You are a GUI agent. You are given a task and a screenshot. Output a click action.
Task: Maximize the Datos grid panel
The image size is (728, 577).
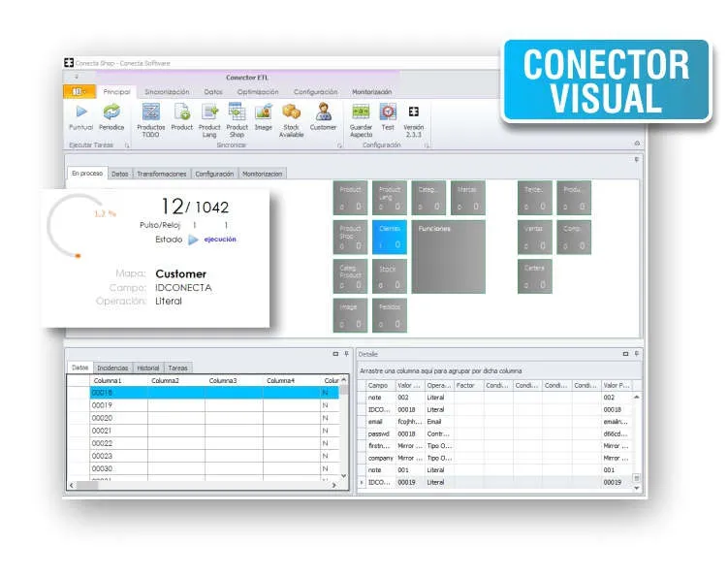[x=335, y=354]
